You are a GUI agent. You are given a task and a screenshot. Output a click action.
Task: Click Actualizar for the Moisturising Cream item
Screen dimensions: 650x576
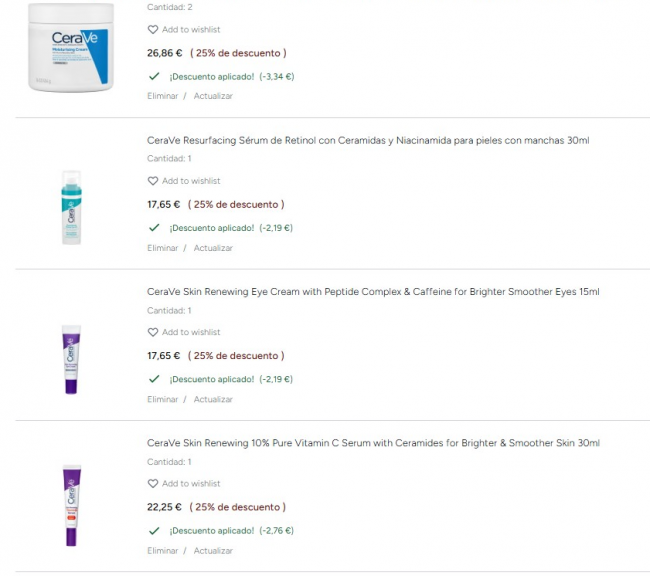click(x=213, y=96)
